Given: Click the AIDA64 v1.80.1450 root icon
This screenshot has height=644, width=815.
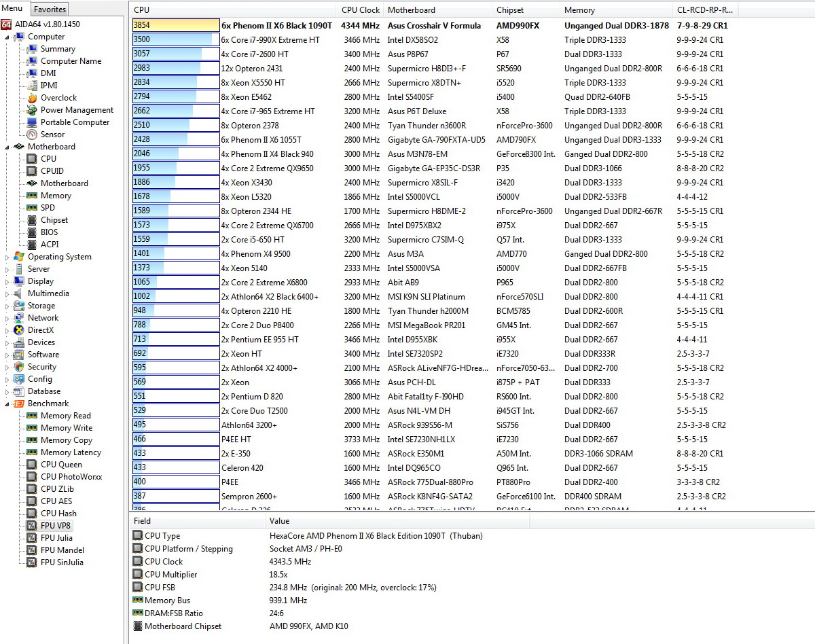Looking at the screenshot, I should (x=6, y=24).
